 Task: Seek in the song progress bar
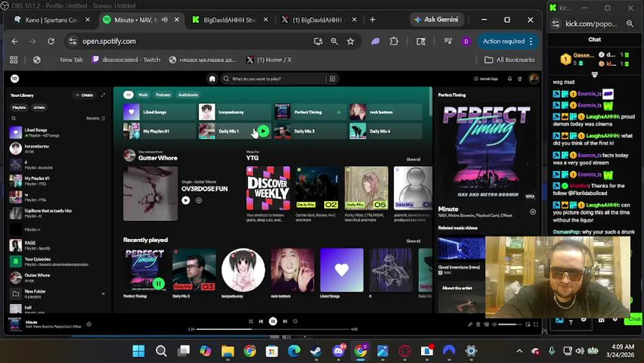273,329
